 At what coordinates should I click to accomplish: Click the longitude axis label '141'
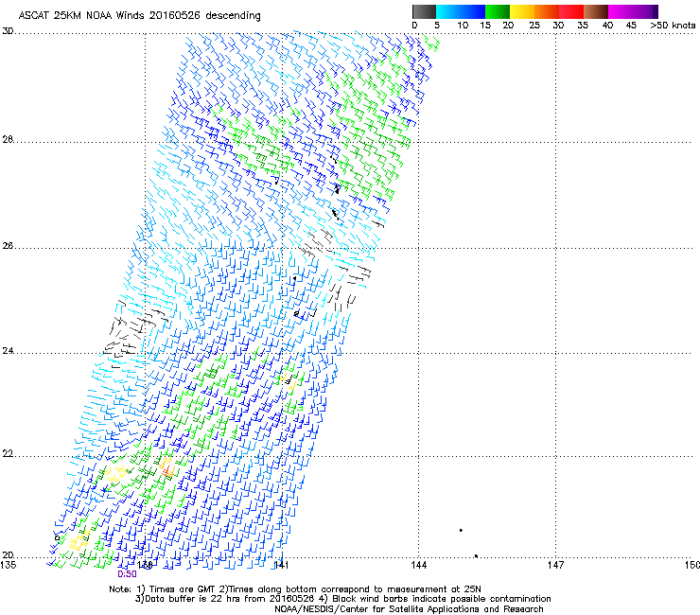[x=281, y=565]
